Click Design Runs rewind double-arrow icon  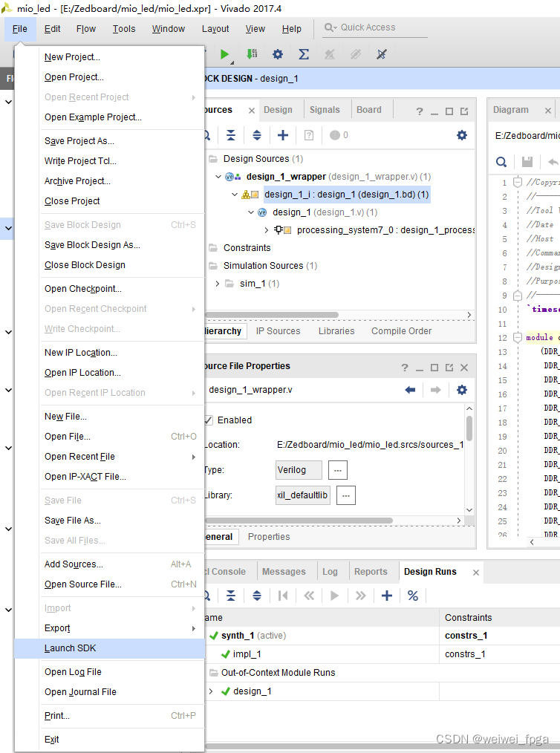click(309, 596)
